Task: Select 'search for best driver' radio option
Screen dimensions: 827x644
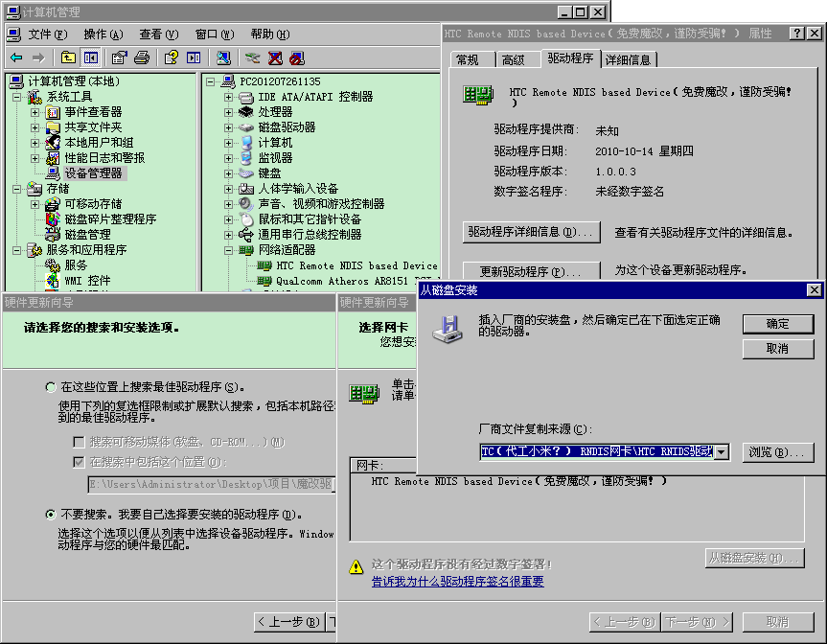Action: 51,387
